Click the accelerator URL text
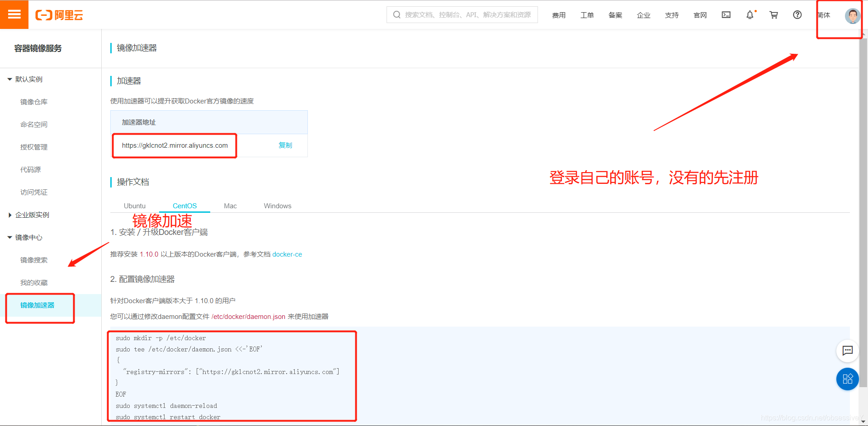 tap(175, 145)
